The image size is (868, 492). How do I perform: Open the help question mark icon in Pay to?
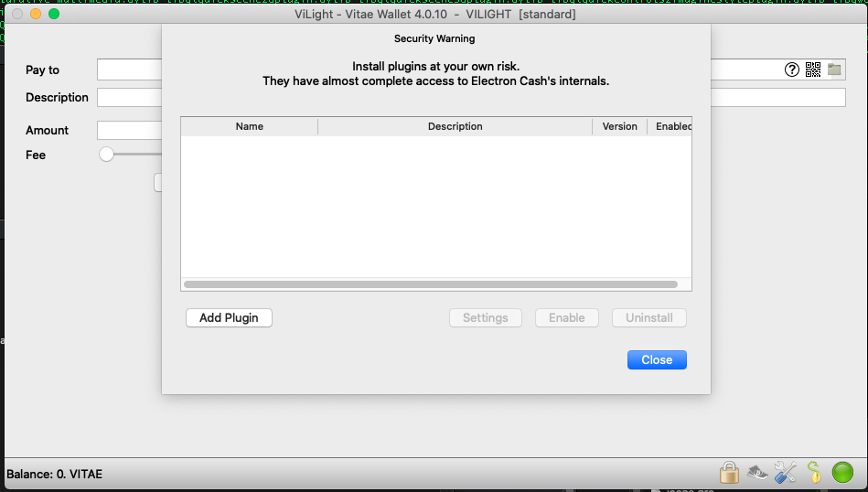pos(791,70)
